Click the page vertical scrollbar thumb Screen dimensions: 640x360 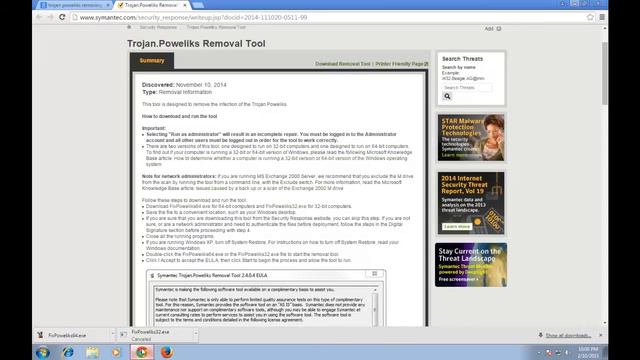click(604, 73)
